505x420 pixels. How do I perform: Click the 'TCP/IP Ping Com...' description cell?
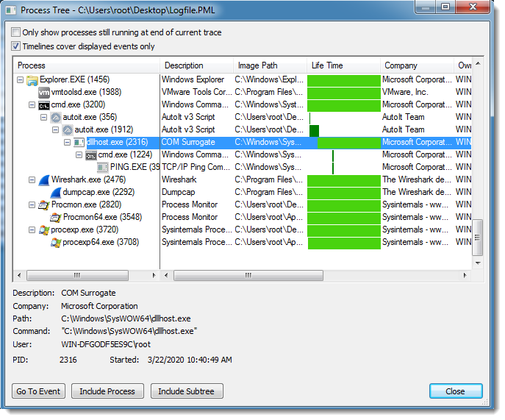(196, 168)
